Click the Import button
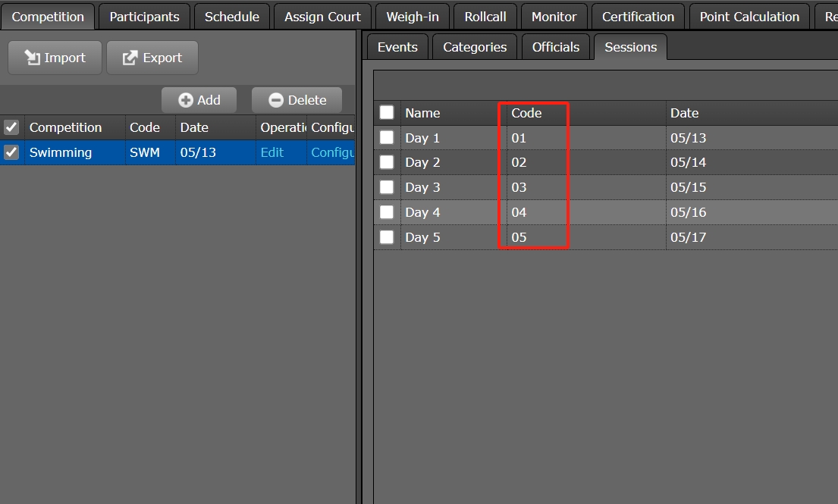Screen dimensions: 838x504 [x=55, y=58]
